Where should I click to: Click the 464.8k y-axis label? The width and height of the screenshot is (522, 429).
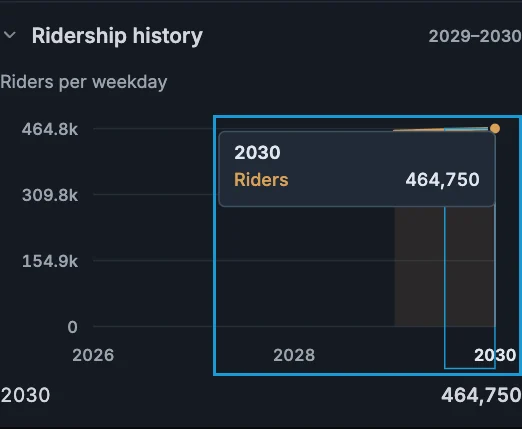click(50, 129)
